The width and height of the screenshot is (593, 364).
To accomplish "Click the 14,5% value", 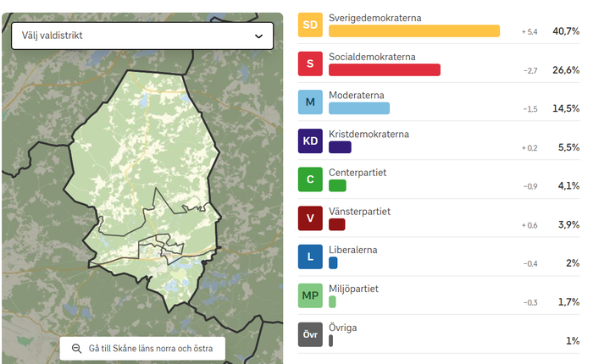I will pyautogui.click(x=566, y=109).
